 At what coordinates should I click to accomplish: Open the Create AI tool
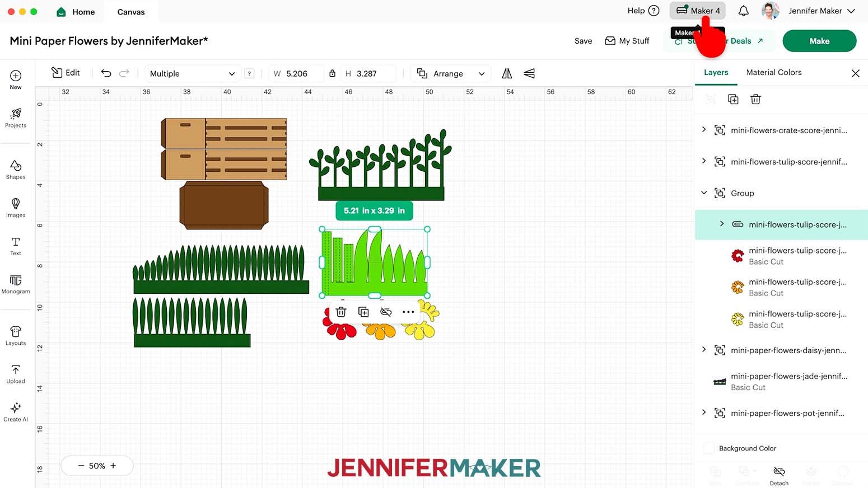pyautogui.click(x=16, y=412)
